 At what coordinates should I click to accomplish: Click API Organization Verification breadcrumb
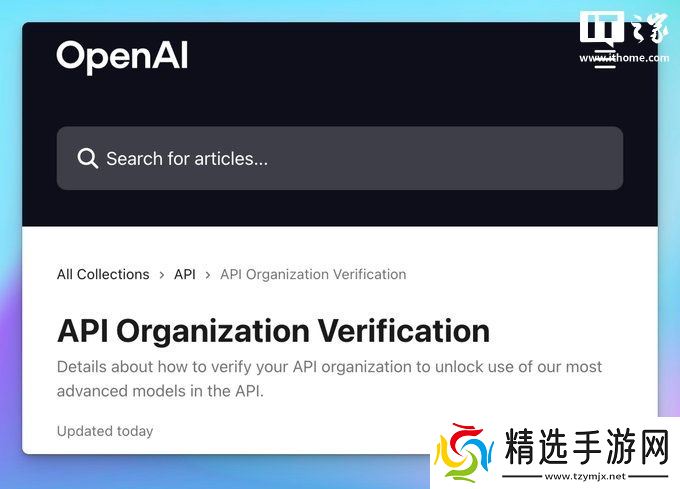313,274
